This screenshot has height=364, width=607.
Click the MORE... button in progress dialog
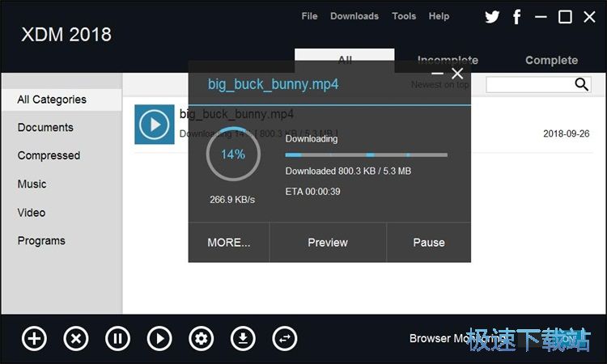click(229, 243)
